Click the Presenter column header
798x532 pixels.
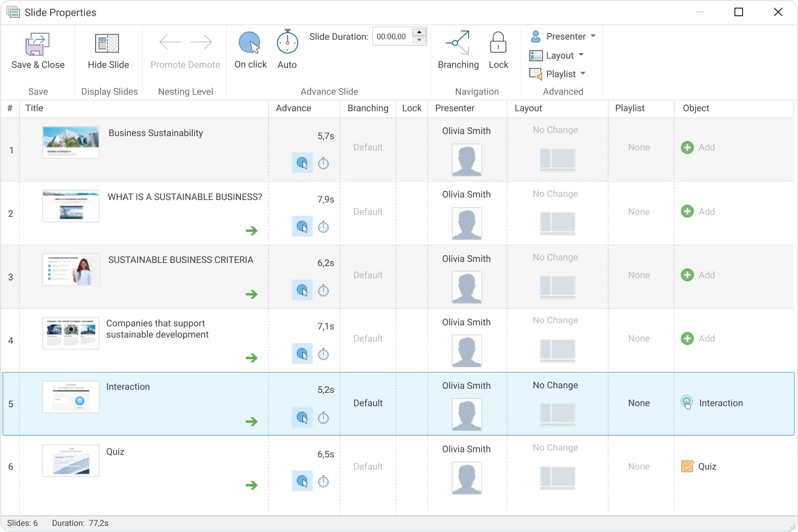455,108
